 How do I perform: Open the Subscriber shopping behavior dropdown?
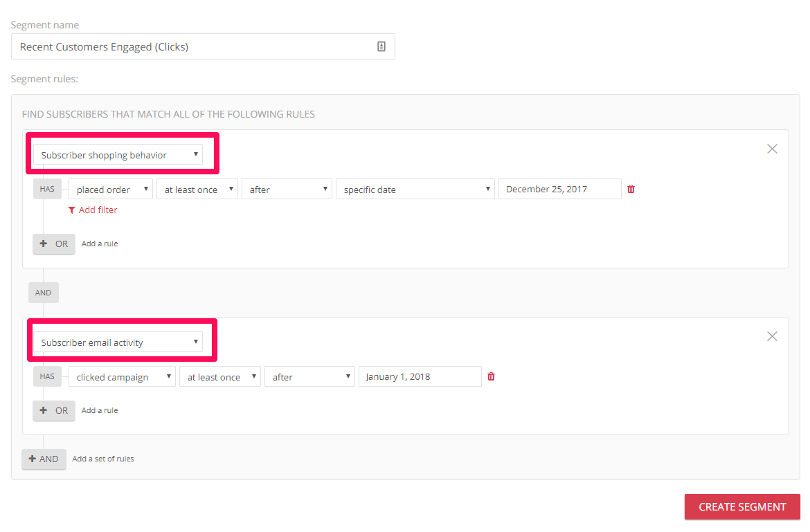click(118, 155)
